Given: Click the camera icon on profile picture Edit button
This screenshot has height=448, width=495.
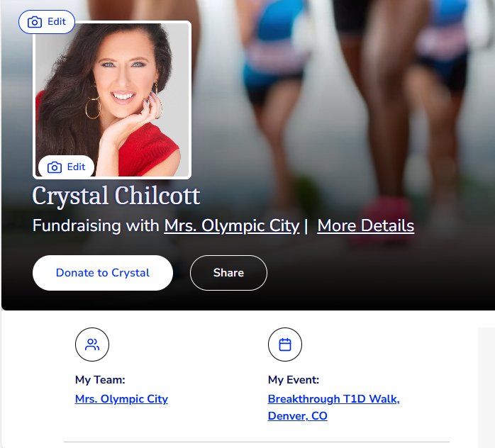Looking at the screenshot, I should click(55, 167).
